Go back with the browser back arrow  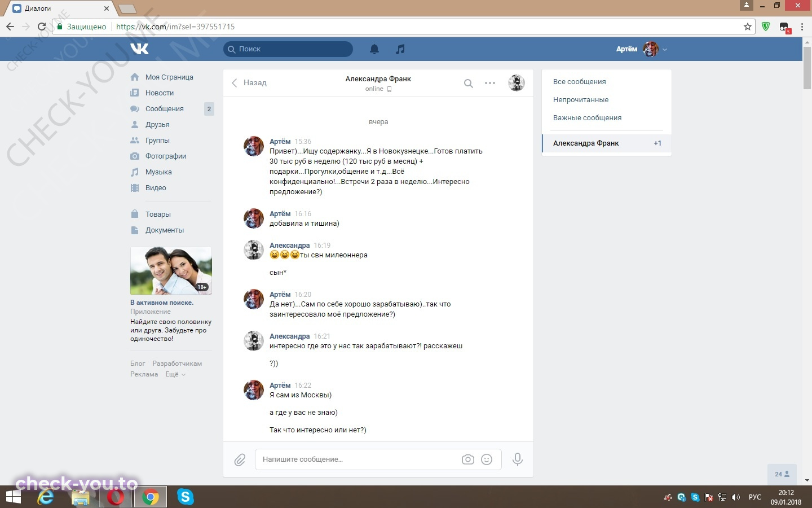tap(10, 27)
